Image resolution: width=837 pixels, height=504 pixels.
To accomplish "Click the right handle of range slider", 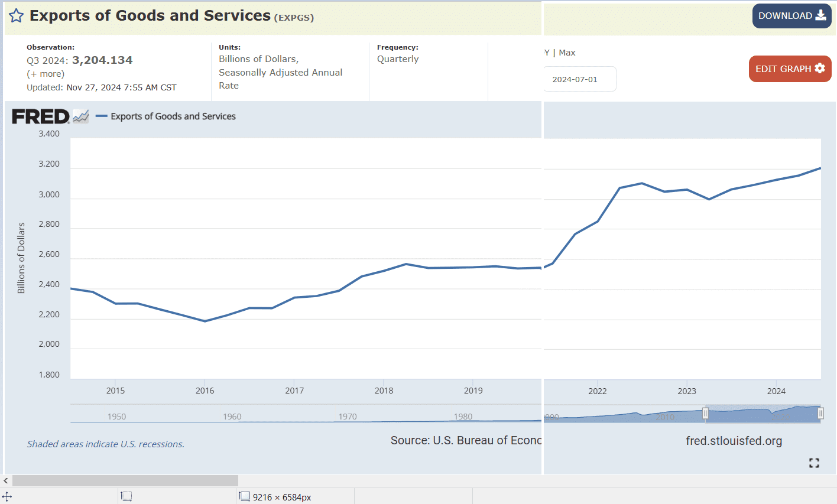I will point(820,414).
